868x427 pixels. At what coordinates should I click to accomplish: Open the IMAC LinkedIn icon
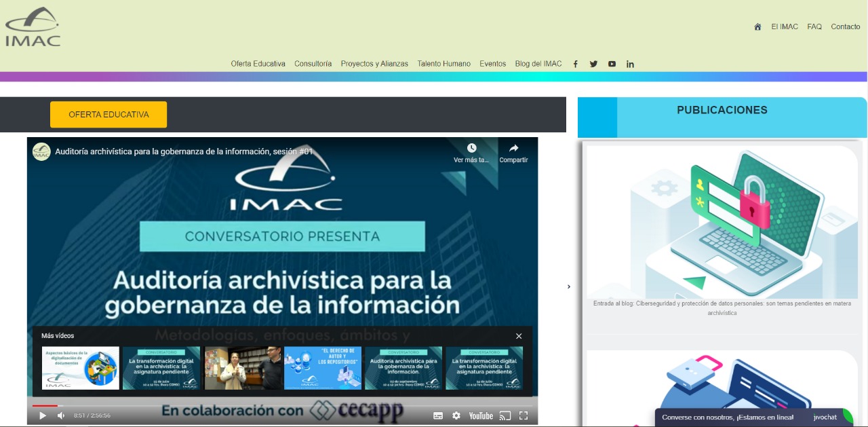point(630,64)
